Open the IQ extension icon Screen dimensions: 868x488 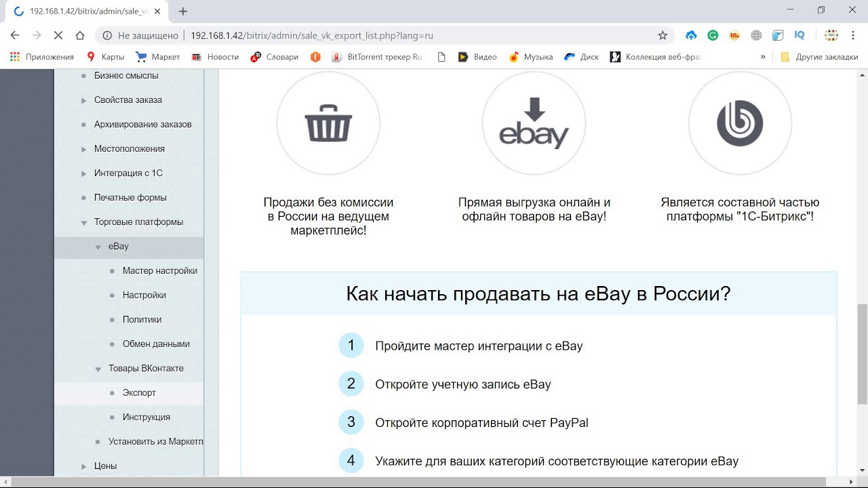point(800,35)
